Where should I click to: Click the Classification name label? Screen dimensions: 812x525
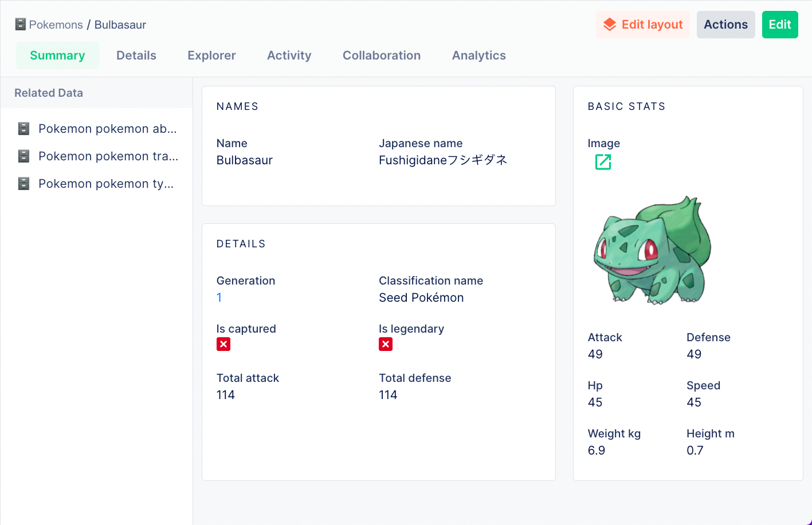tap(431, 281)
